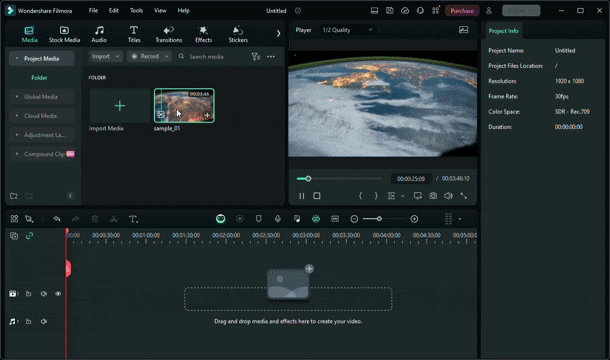Open the 1/2 Quality playback dropdown
This screenshot has height=360, width=610.
[x=347, y=30]
